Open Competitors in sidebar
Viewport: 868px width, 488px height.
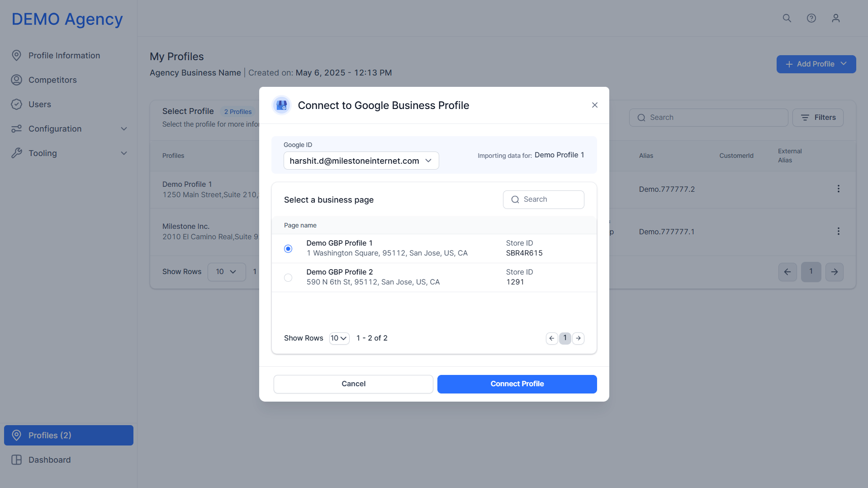coord(69,80)
